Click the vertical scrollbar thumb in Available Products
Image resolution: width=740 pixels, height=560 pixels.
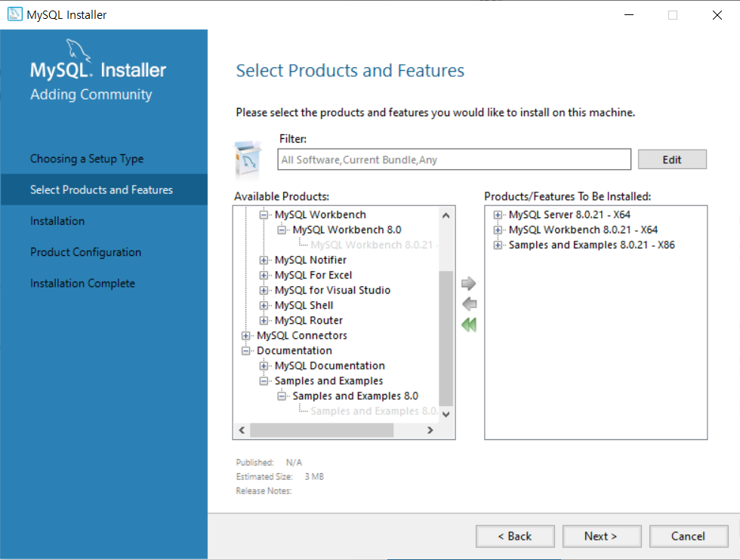click(x=446, y=338)
